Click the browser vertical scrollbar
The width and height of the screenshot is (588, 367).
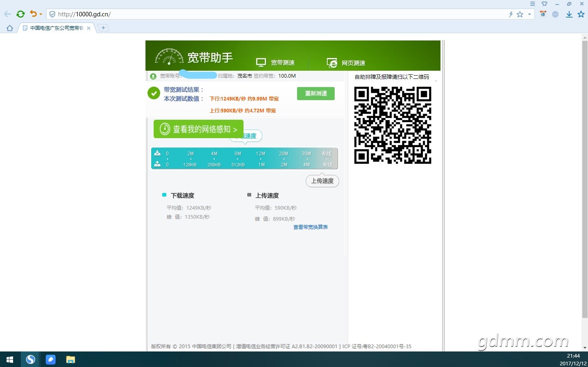(x=585, y=179)
